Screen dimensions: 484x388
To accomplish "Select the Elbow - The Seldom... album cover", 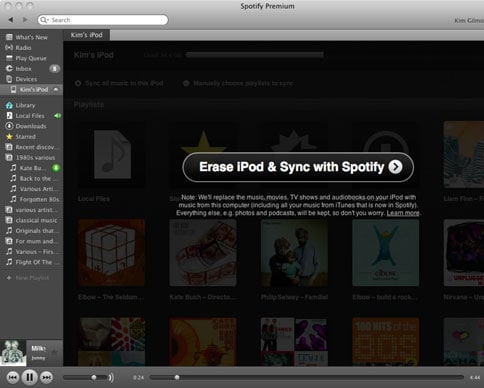I will coord(111,253).
